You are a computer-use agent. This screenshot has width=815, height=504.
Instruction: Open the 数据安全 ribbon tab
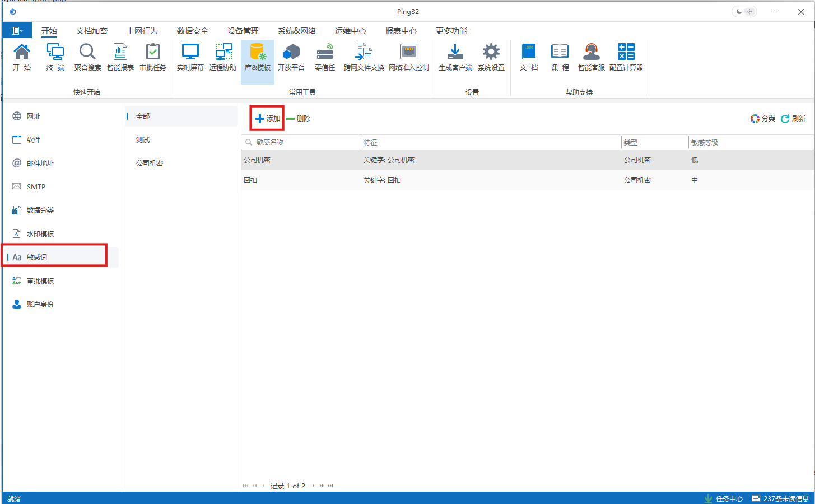[x=193, y=31]
